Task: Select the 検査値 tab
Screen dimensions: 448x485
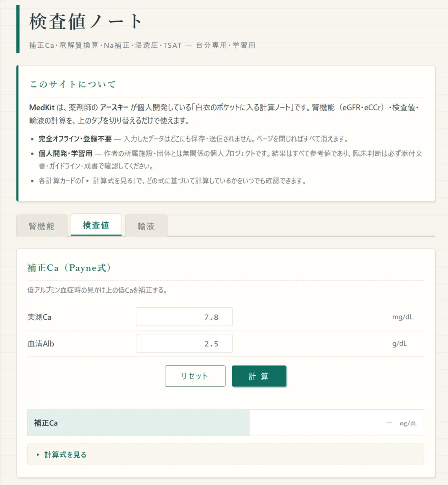Action: point(96,225)
